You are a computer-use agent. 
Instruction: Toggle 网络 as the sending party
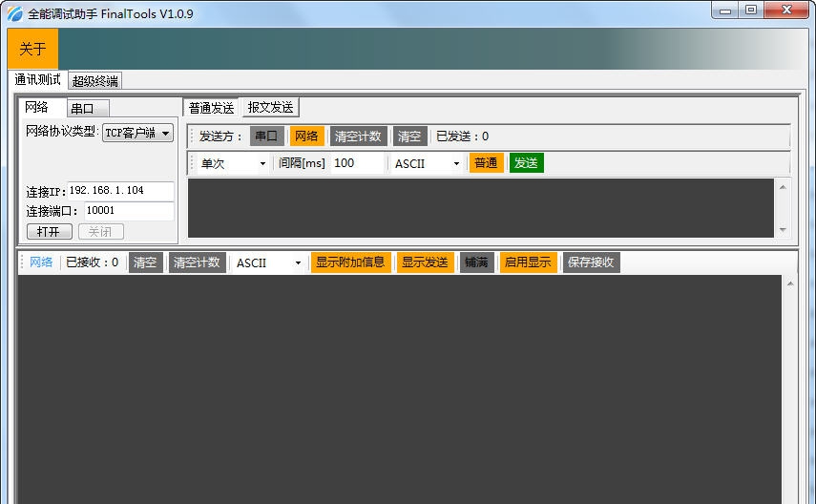coord(307,136)
